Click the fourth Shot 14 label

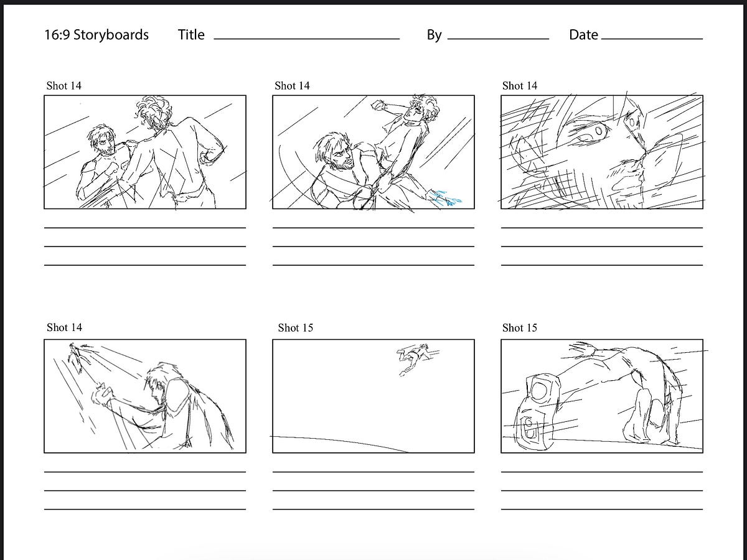63,327
